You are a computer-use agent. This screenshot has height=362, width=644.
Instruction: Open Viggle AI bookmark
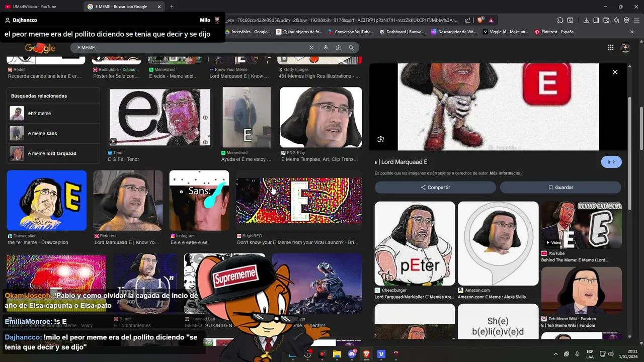[x=505, y=32]
